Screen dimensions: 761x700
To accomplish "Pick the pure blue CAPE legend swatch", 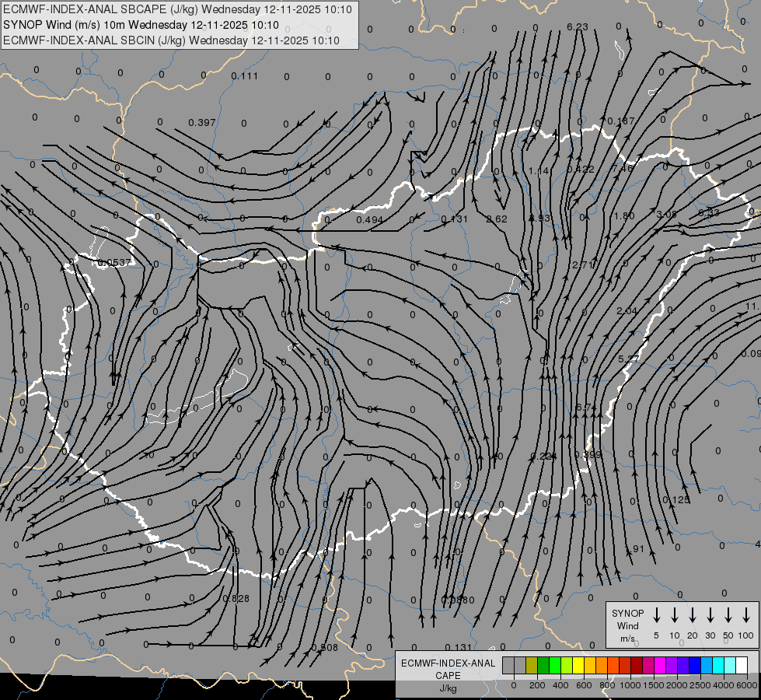I will tap(695, 665).
